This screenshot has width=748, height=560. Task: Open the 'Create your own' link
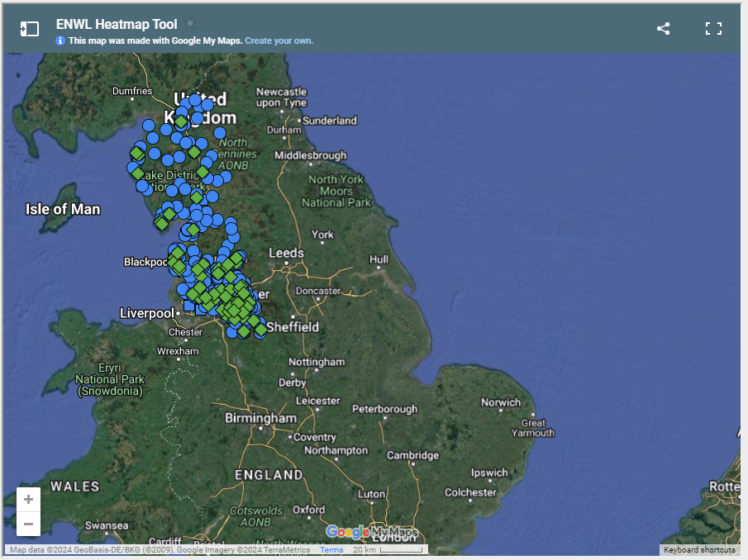[279, 40]
